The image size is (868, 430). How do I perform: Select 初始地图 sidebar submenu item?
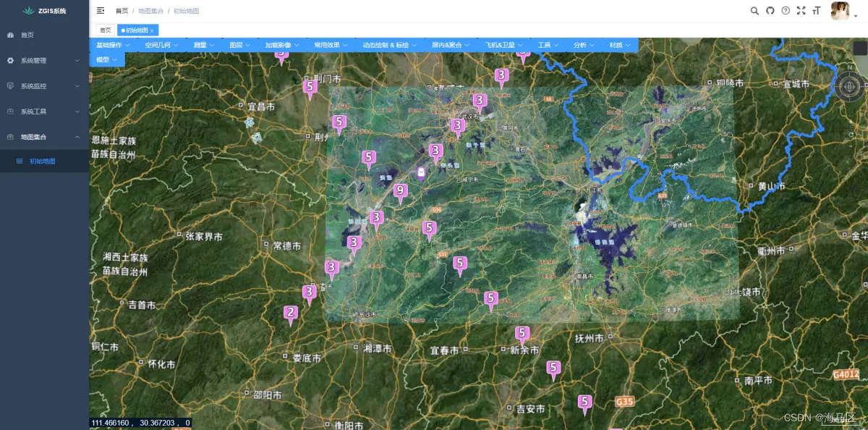point(43,161)
